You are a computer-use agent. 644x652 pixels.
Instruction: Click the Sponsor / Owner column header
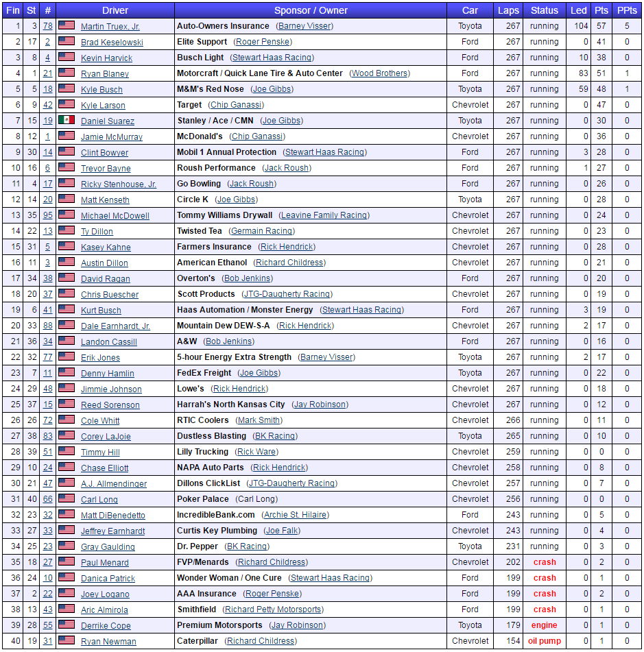coord(311,10)
